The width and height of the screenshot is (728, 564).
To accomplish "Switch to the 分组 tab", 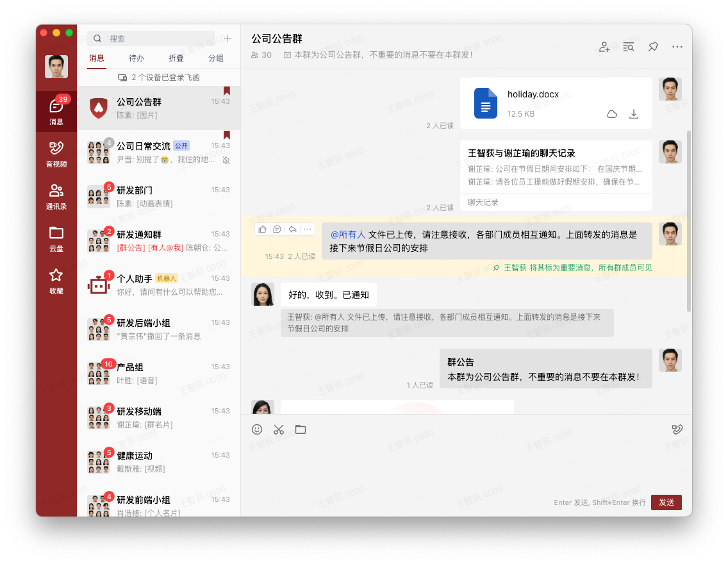I will pyautogui.click(x=215, y=58).
